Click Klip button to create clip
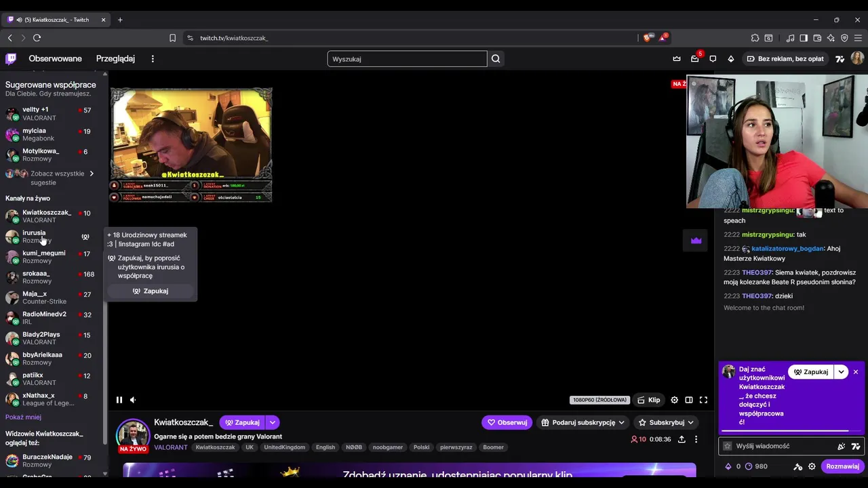Viewport: 868px width, 488px height. 648,400
